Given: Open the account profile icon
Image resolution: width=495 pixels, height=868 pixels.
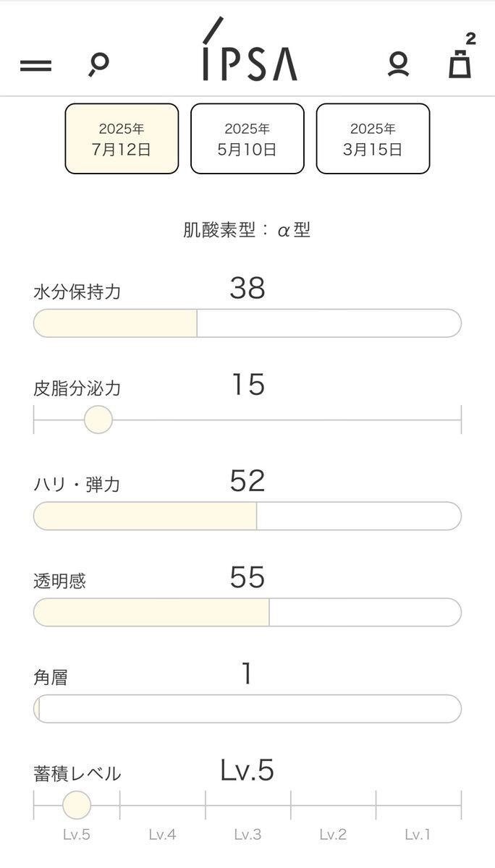Looking at the screenshot, I should point(398,64).
